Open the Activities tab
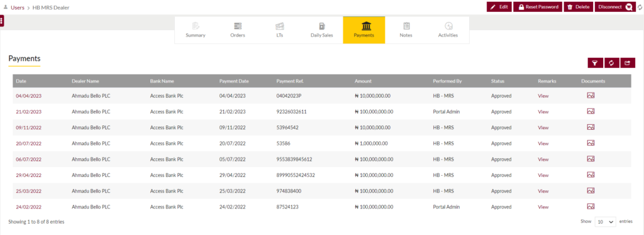 click(448, 30)
